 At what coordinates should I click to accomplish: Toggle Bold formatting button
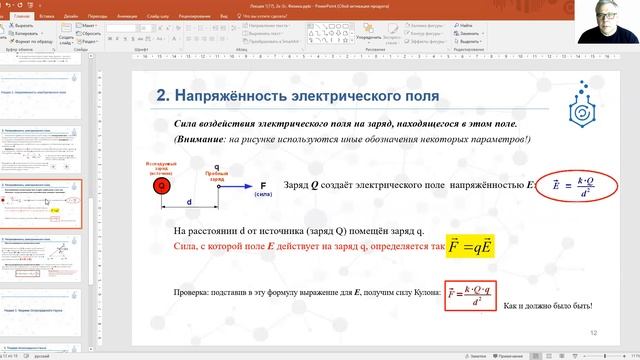(x=110, y=39)
